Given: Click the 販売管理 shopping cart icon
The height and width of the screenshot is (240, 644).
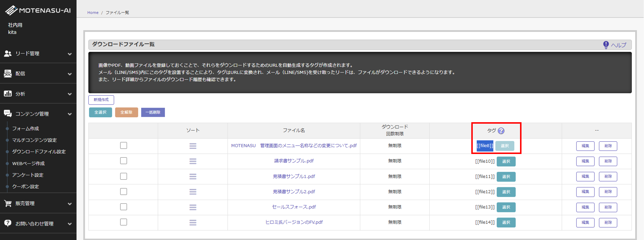Looking at the screenshot, I should pyautogui.click(x=8, y=204).
